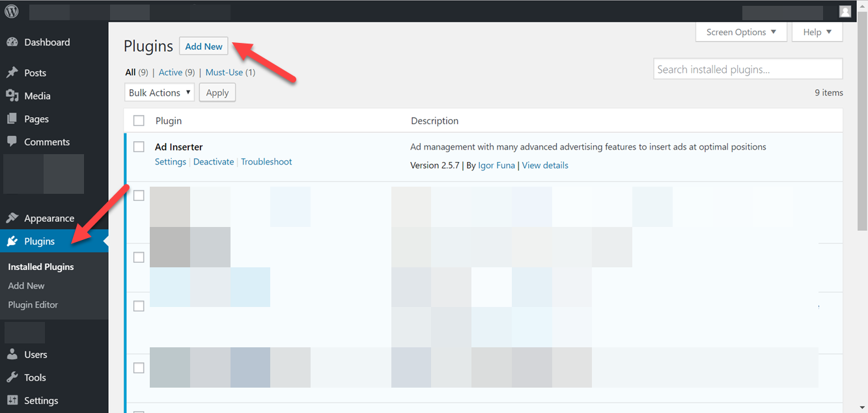Click inside the search installed plugins field

[747, 68]
